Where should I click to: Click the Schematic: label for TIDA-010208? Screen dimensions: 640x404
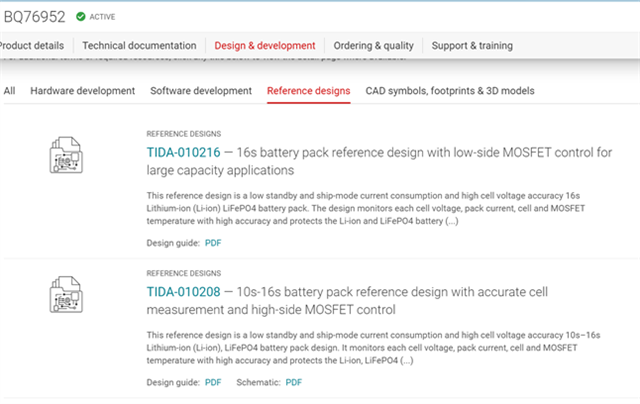point(258,382)
